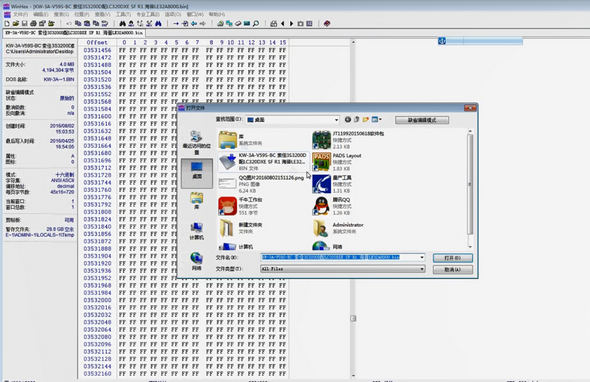This screenshot has height=382, width=590.
Task: Select Recent Places in dialog sidebar
Action: coord(196,142)
